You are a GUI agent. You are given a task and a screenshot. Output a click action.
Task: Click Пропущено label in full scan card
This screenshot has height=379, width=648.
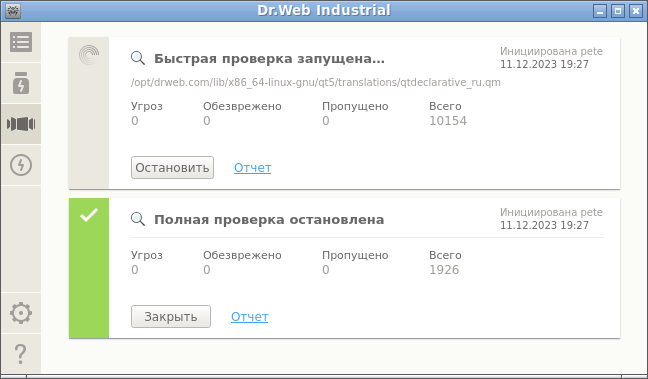tap(355, 255)
